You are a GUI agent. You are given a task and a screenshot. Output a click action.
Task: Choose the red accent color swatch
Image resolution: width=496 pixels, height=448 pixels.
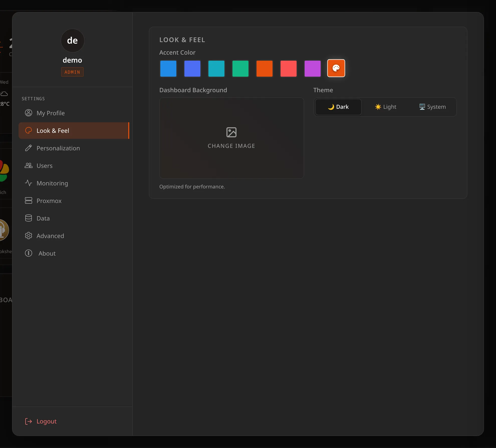pyautogui.click(x=289, y=68)
